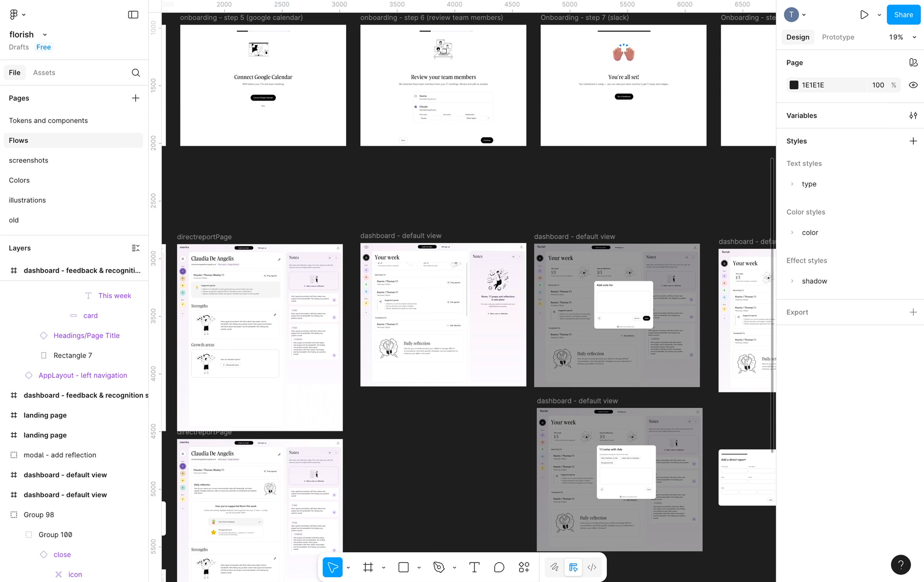
Task: Expand the shadow effect styles group
Action: pyautogui.click(x=792, y=281)
